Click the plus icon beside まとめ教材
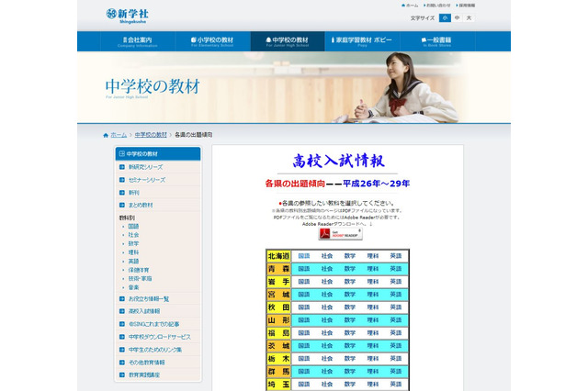 [x=122, y=205]
